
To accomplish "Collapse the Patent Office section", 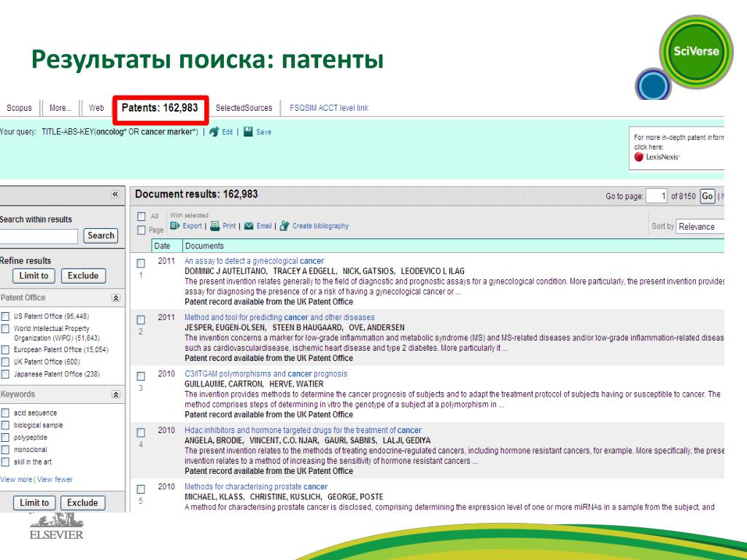I will 116,298.
